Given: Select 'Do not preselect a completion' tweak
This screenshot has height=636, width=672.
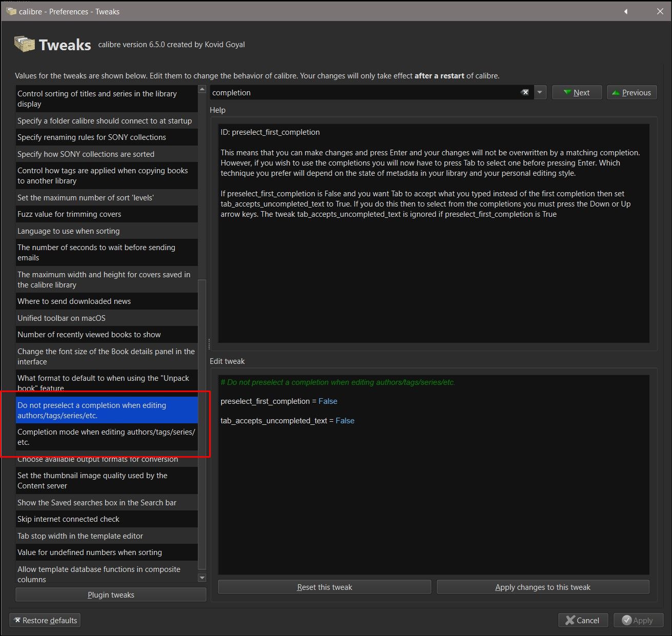Looking at the screenshot, I should [x=107, y=411].
